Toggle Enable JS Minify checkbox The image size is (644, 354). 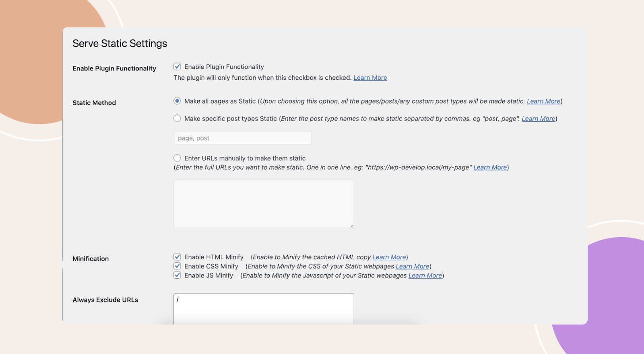tap(177, 275)
